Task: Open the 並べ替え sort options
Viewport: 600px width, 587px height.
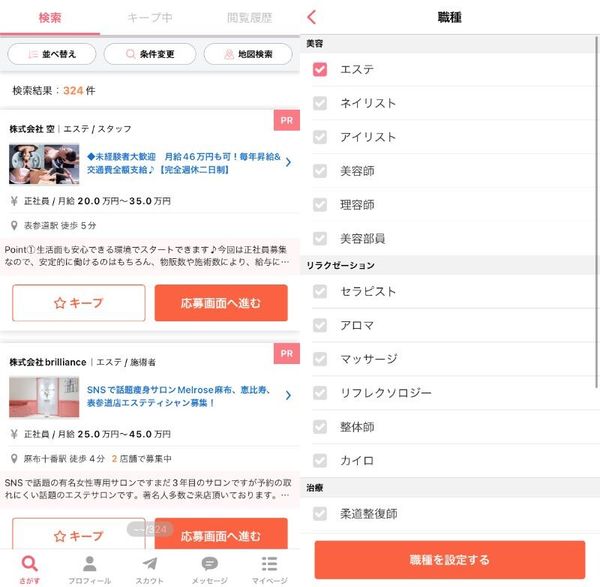Action: pyautogui.click(x=52, y=54)
